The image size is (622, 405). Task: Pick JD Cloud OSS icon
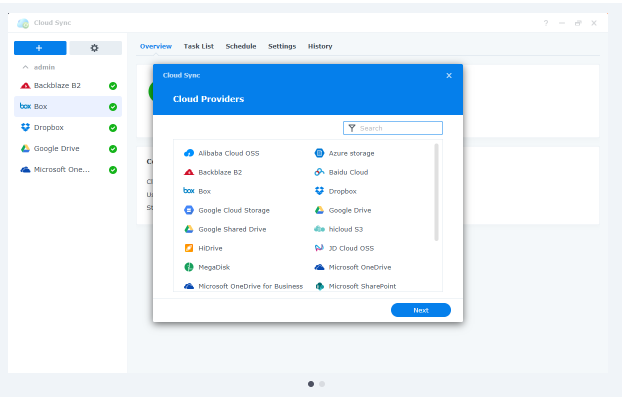[319, 248]
